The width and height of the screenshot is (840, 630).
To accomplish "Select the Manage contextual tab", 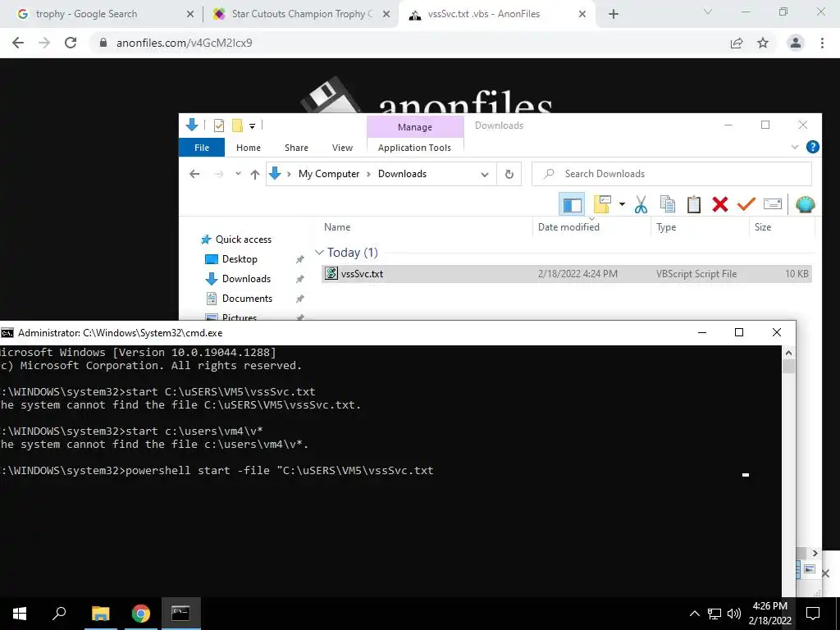I will click(414, 127).
